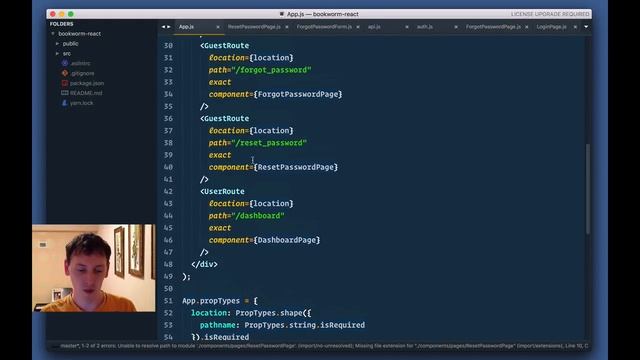Select the src folder name

pyautogui.click(x=67, y=53)
